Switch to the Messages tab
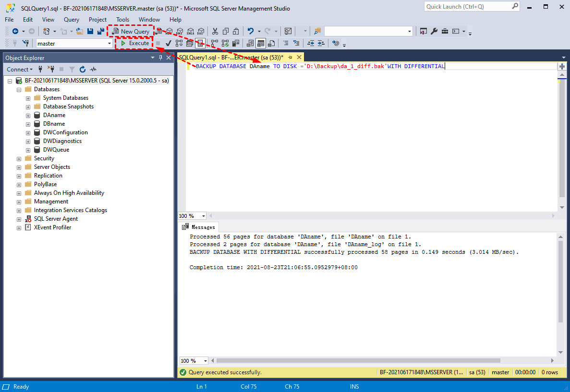This screenshot has width=570, height=392. point(199,227)
